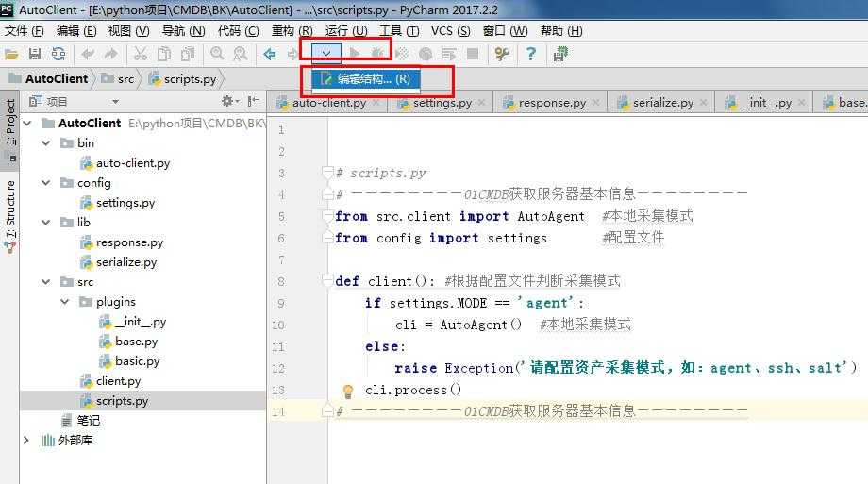Open the 文件 (F) menu
Image resolution: width=868 pixels, height=484 pixels.
tap(24, 31)
